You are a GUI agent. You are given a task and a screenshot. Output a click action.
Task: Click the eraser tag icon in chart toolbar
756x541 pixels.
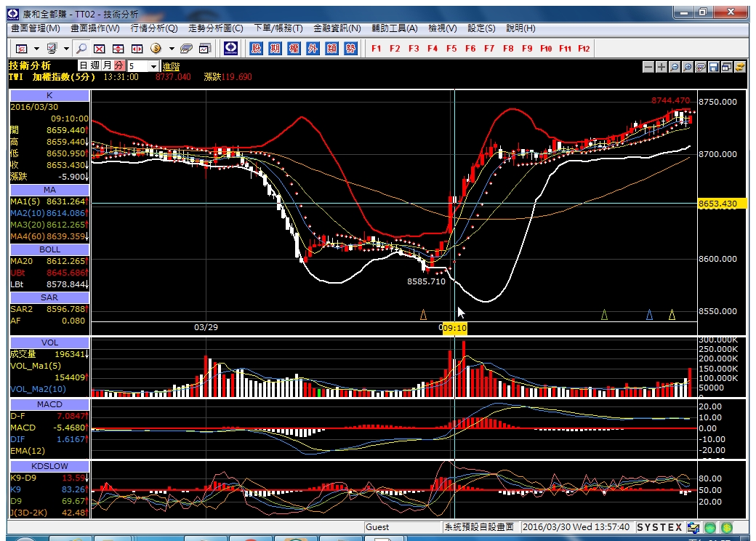pyautogui.click(x=701, y=67)
